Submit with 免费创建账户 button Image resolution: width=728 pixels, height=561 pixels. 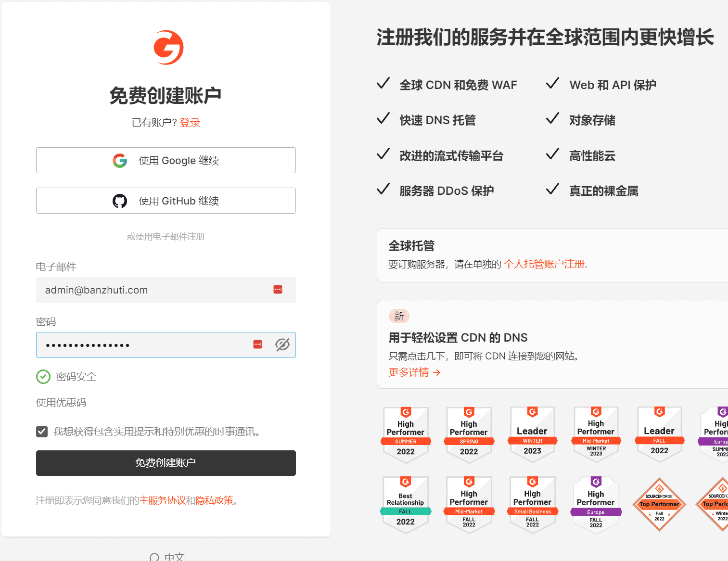(x=166, y=463)
